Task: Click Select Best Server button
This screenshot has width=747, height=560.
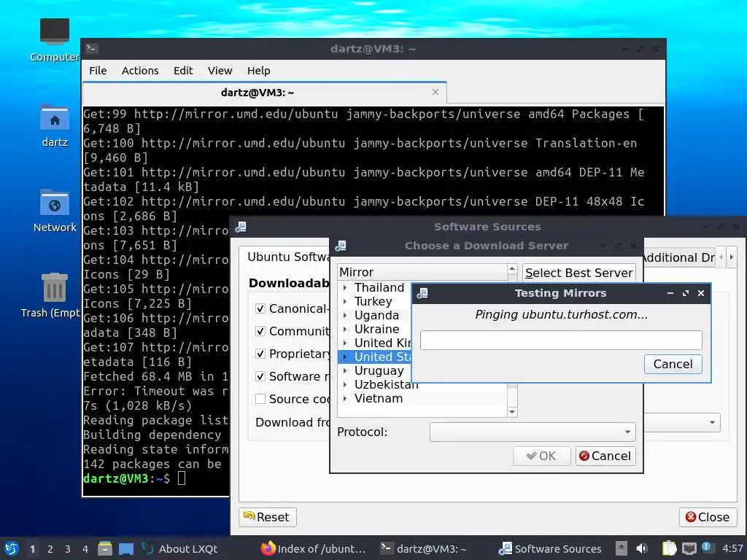Action: 578,273
